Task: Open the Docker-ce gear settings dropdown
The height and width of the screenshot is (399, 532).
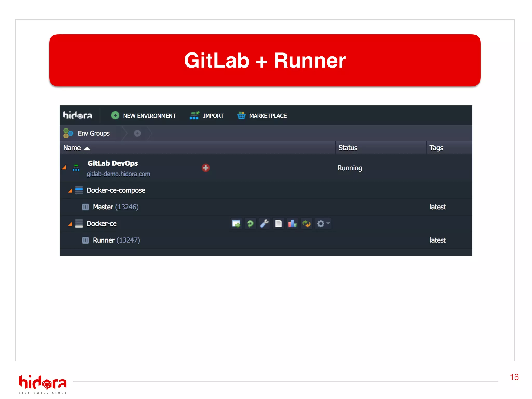Action: (x=323, y=223)
